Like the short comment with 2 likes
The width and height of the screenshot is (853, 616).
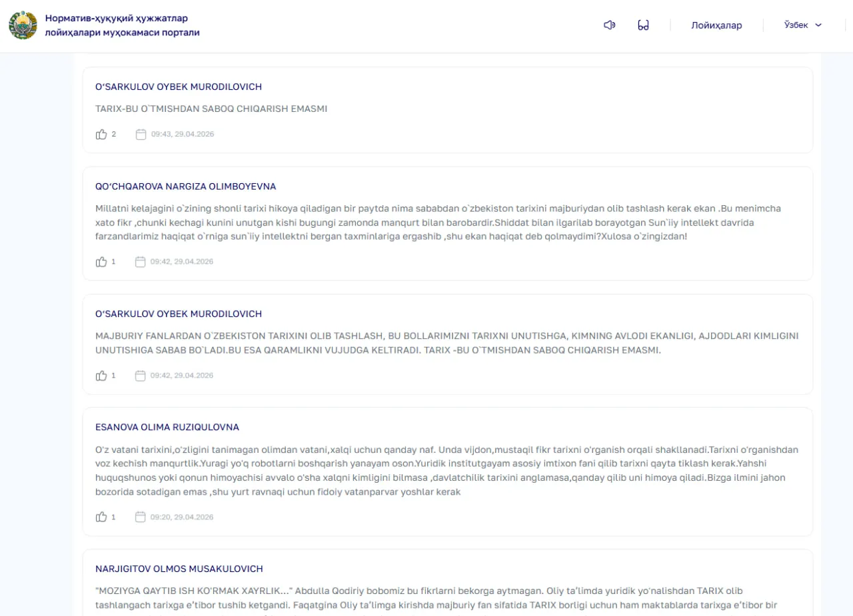[x=101, y=135]
